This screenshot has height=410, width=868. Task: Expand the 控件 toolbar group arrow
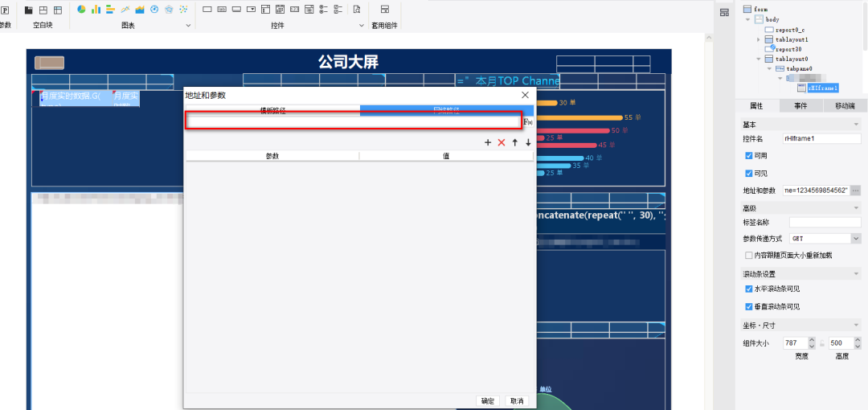coord(362,26)
